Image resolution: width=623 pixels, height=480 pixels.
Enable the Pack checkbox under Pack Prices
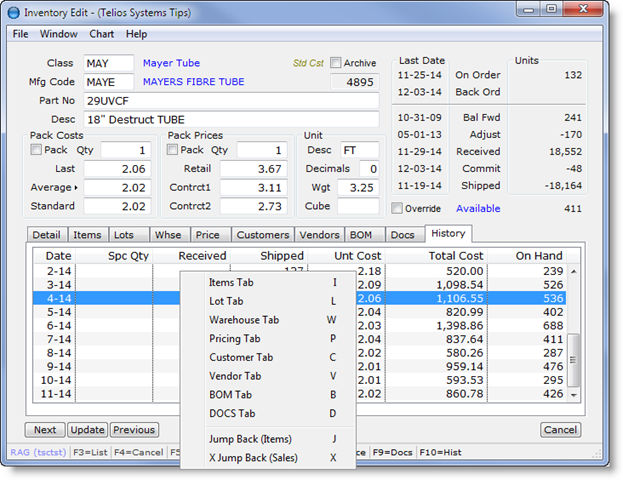172,150
